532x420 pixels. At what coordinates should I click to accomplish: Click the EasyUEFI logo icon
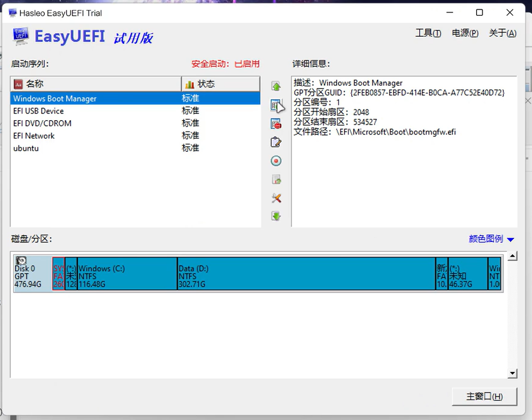point(20,37)
